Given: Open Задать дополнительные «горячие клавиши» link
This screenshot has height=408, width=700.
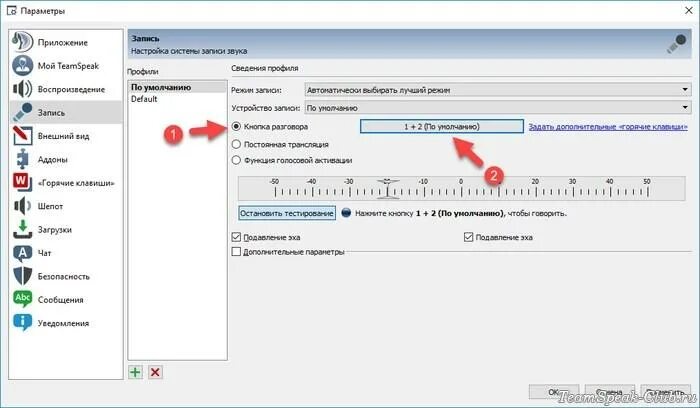Looking at the screenshot, I should pos(608,127).
